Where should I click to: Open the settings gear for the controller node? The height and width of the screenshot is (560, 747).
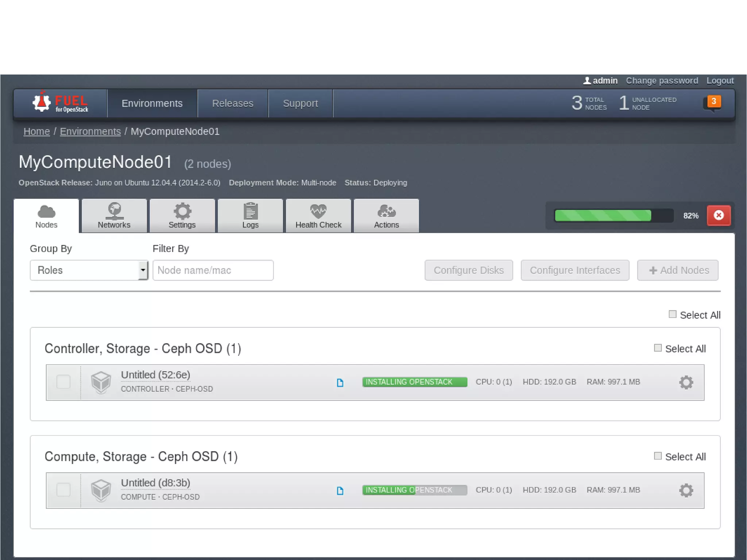click(x=686, y=382)
